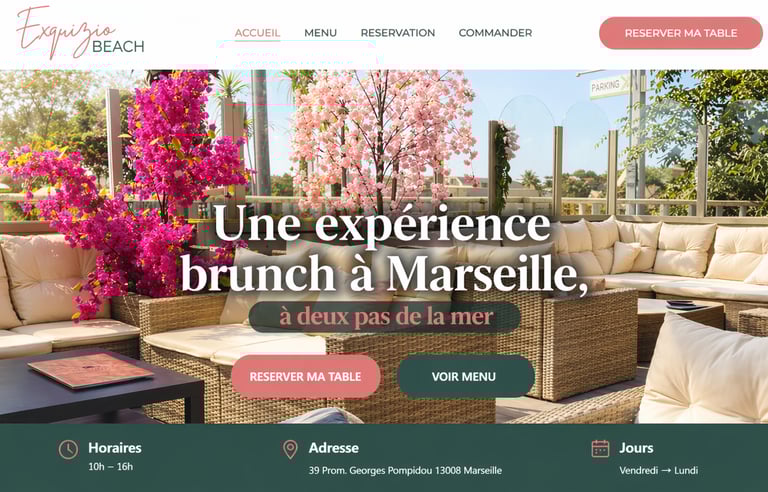
Task: Click the Exquizio Beach logo
Action: [x=80, y=32]
